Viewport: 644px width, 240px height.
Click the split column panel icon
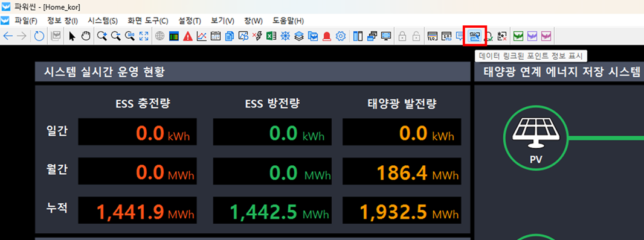pyautogui.click(x=358, y=37)
